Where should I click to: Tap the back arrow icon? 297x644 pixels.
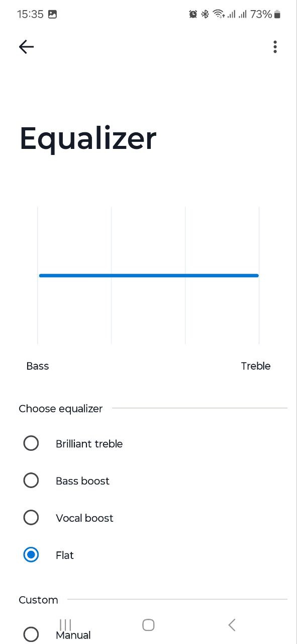pos(26,47)
